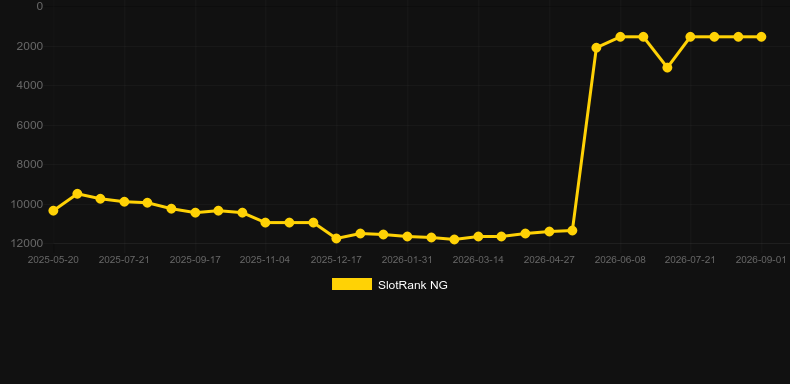Click the 2000 value on the vertical axis
Viewport: 790px width, 384px height.
click(x=30, y=46)
